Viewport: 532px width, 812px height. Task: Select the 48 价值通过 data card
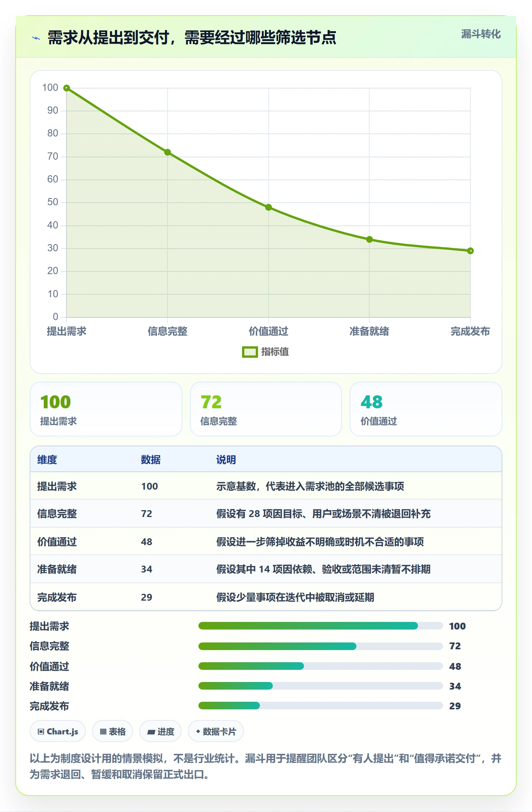click(x=426, y=409)
